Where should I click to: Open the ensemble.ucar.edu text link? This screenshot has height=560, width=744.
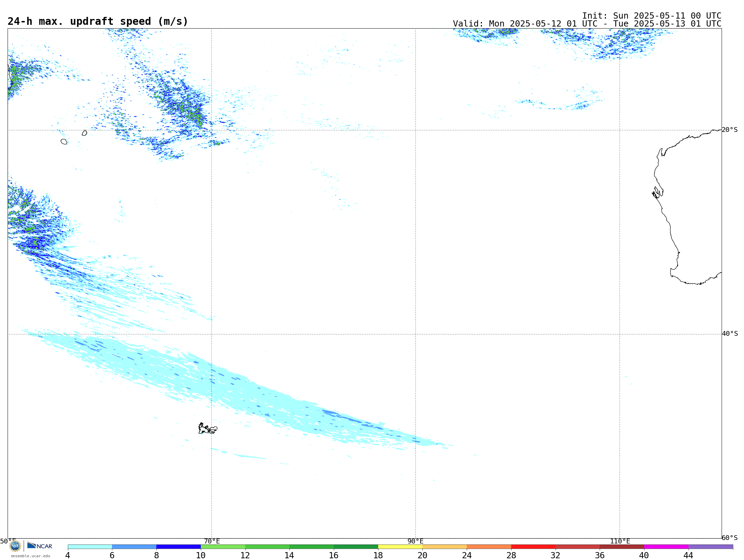point(31,556)
